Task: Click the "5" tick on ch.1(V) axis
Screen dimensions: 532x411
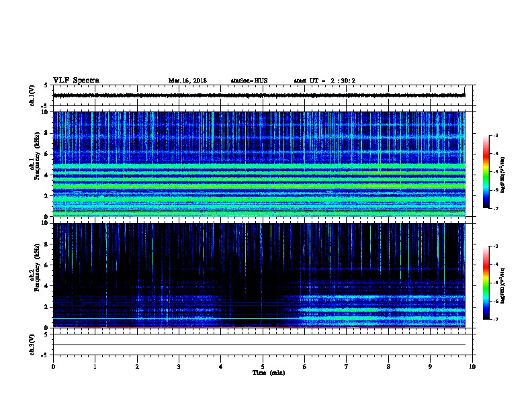Action: pos(47,85)
